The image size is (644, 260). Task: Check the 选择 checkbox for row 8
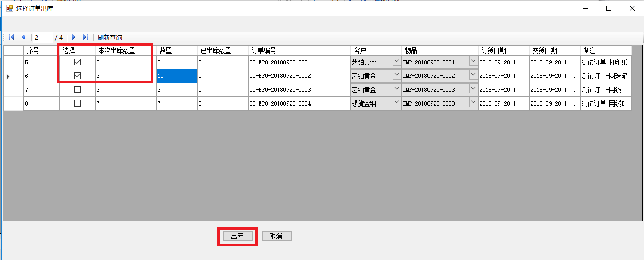[78, 103]
